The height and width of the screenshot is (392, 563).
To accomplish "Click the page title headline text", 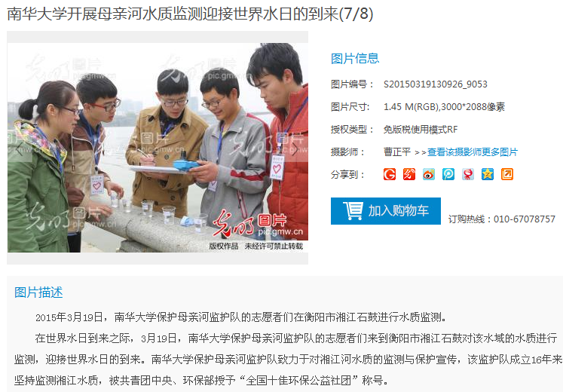I will coord(190,14).
